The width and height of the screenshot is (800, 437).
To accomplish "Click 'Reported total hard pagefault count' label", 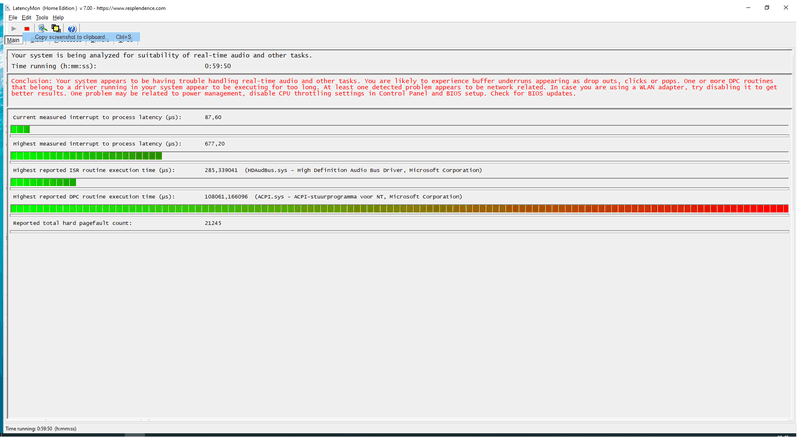I will [x=72, y=223].
